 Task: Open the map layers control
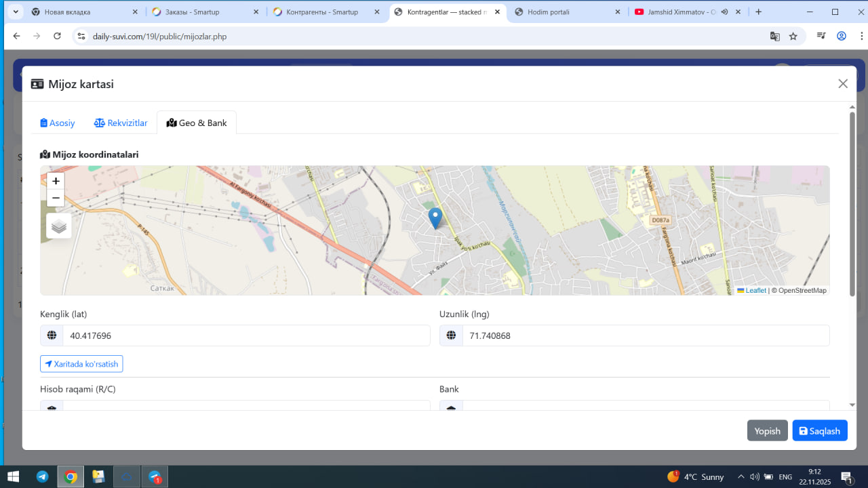[x=59, y=226]
